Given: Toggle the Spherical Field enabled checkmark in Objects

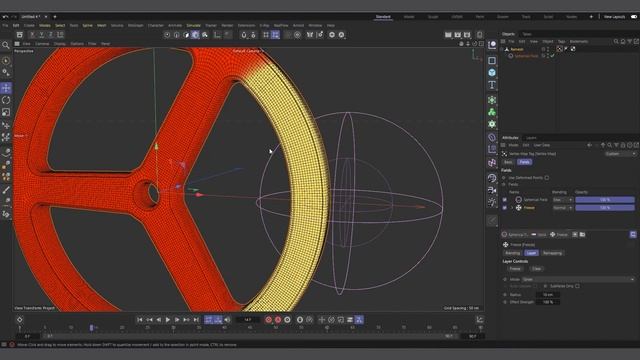Looking at the screenshot, I should tap(552, 56).
